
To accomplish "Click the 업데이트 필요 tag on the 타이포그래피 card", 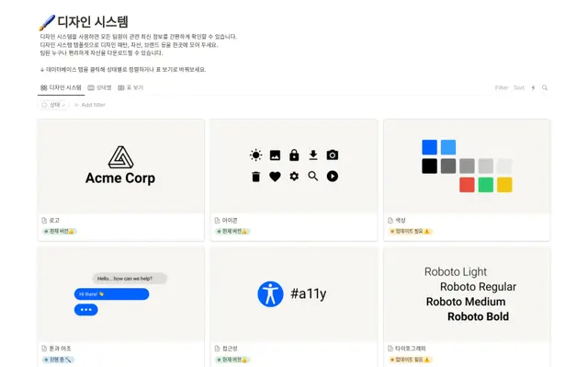I will (411, 360).
